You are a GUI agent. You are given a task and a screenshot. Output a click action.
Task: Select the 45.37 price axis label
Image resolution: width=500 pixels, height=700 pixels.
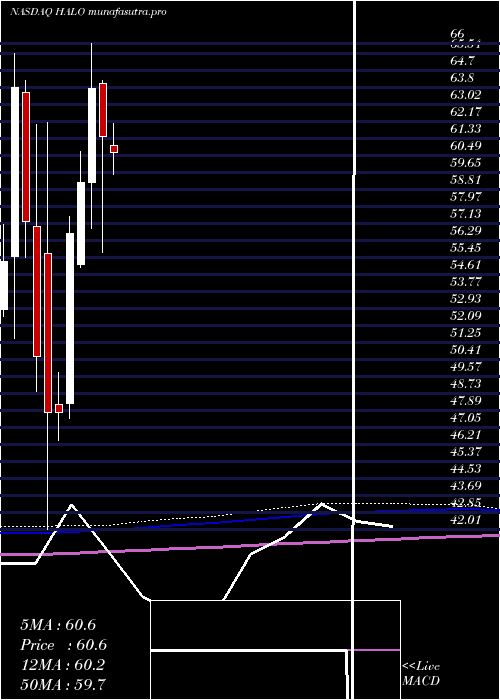coord(466,451)
